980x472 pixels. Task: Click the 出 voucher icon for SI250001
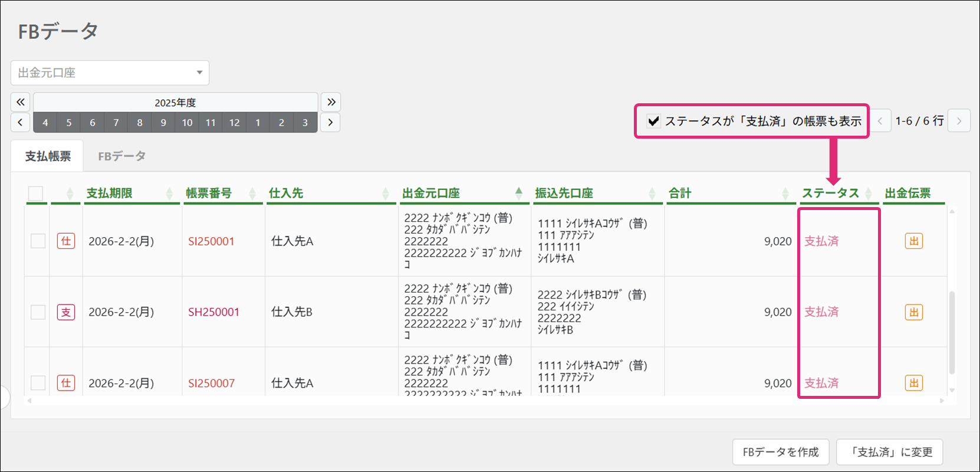(913, 241)
